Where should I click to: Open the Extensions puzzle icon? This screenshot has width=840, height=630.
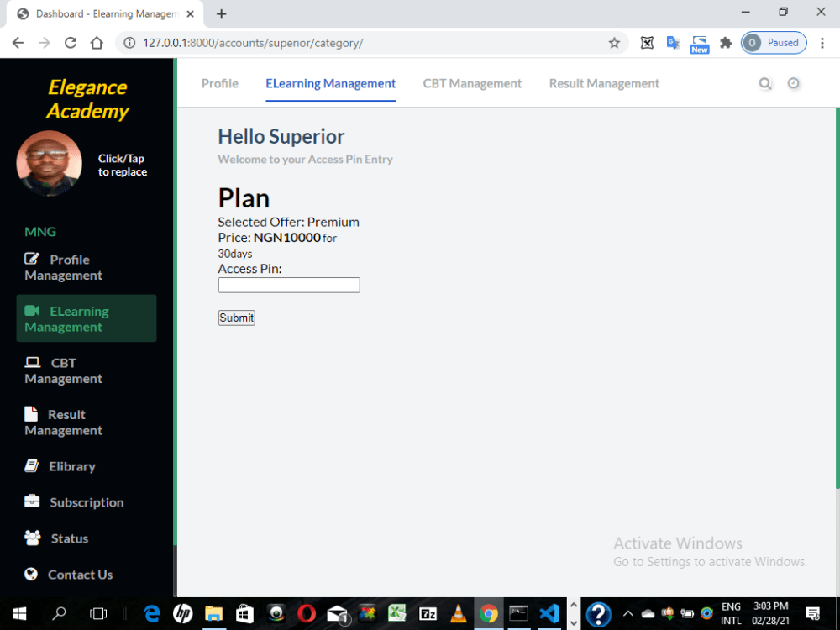tap(726, 43)
